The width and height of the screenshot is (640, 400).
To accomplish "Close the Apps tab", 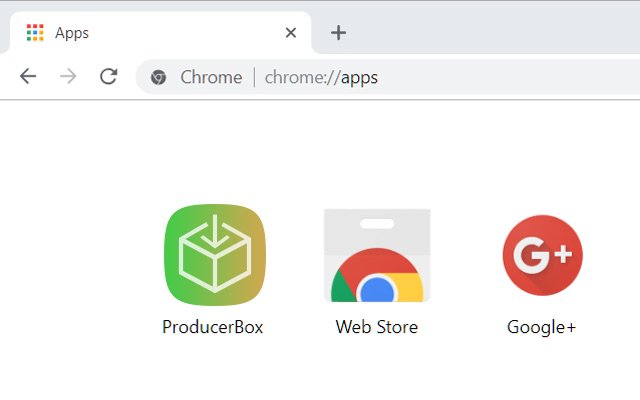I will pos(291,33).
